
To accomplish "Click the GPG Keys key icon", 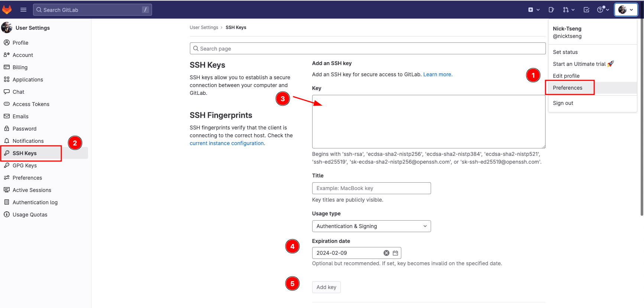I will [x=7, y=166].
